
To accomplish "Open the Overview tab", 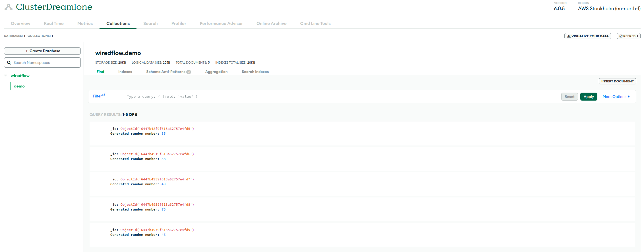I will click(x=20, y=24).
